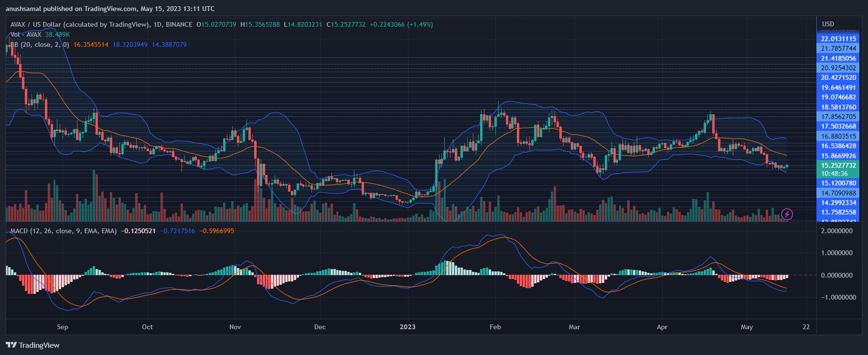The image size is (868, 355).
Task: Click the 16.8803515 price level label
Action: tap(838, 136)
